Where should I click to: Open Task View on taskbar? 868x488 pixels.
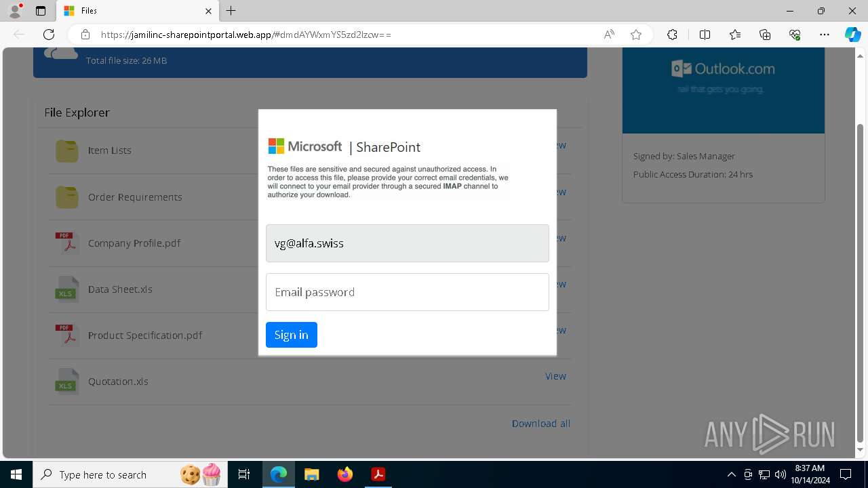pyautogui.click(x=244, y=474)
